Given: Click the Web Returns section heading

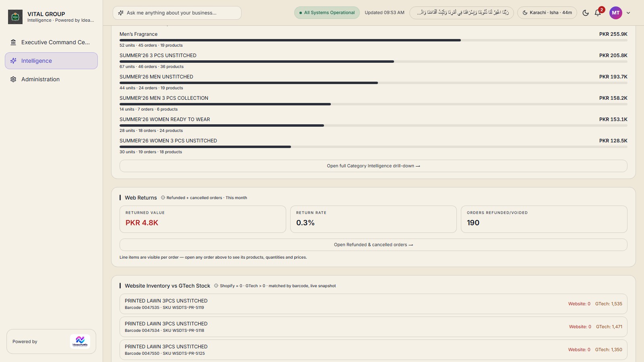Looking at the screenshot, I should (140, 197).
